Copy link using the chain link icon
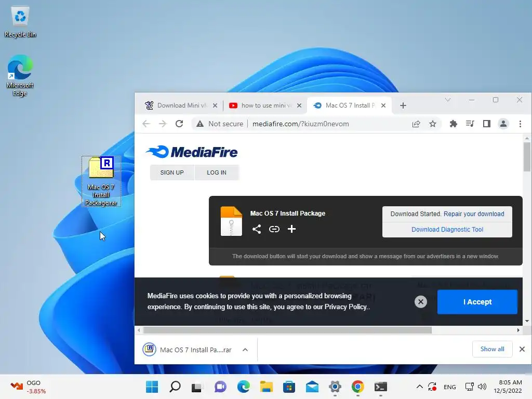 click(x=274, y=229)
